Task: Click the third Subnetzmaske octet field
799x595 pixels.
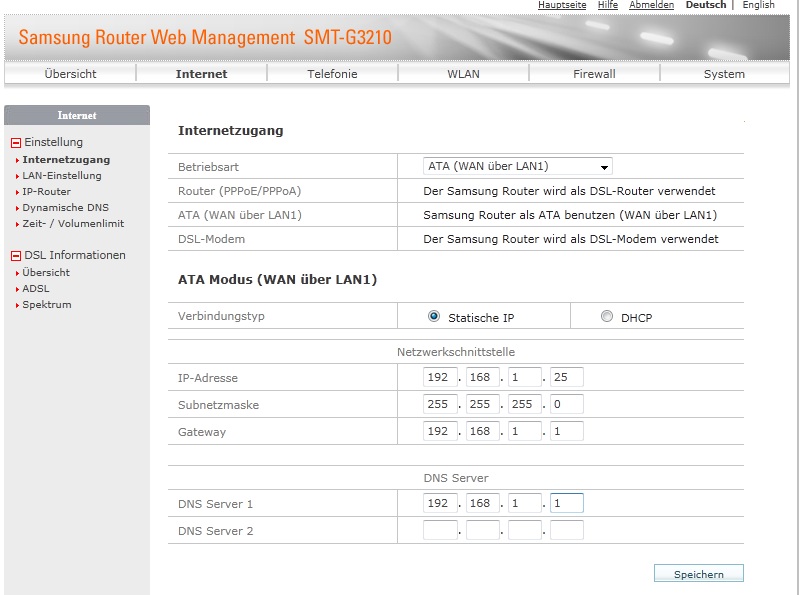Action: [524, 404]
